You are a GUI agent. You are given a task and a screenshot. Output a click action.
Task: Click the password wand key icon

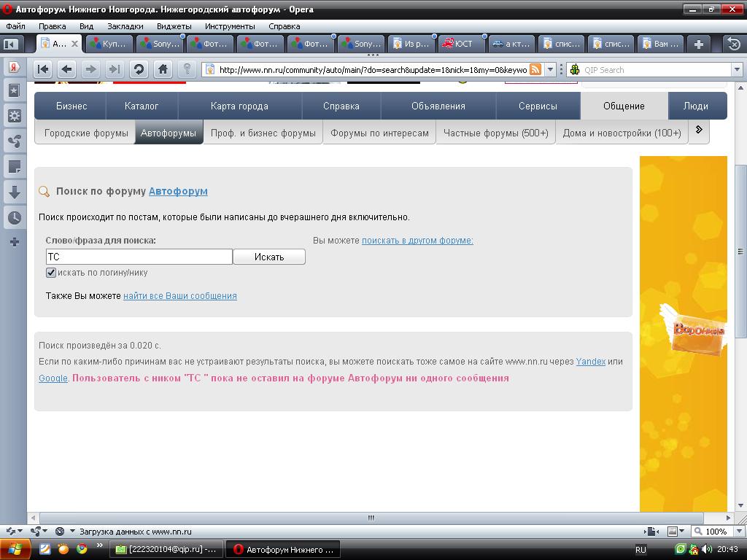187,69
